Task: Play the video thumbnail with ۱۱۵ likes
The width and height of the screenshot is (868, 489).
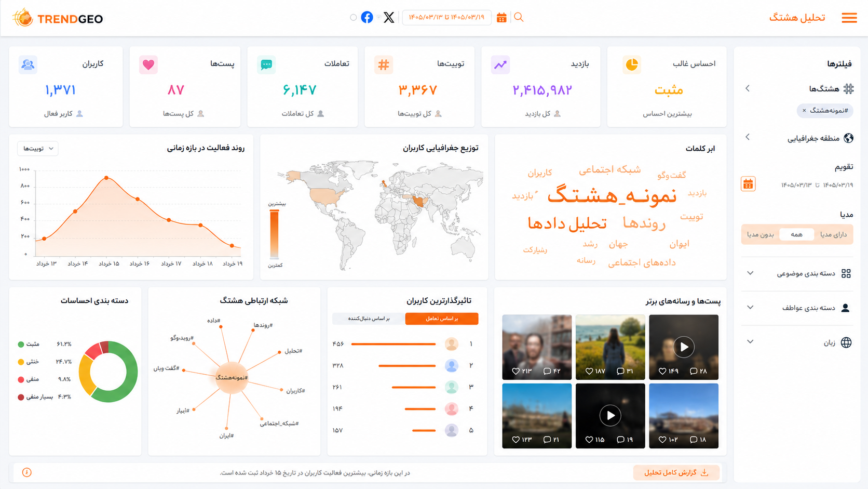Action: tap(611, 415)
